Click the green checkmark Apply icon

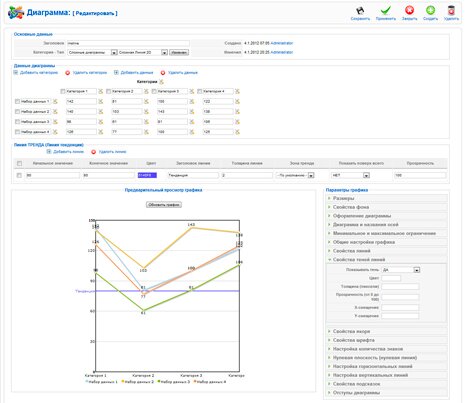(x=385, y=11)
